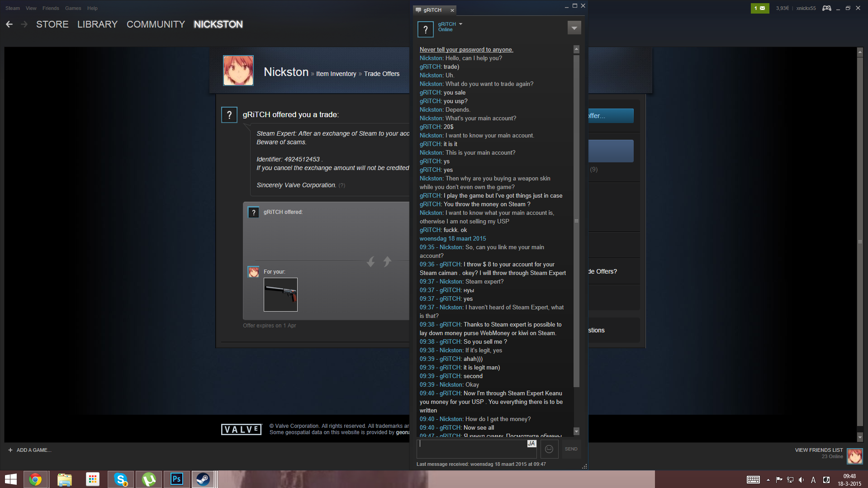This screenshot has width=868, height=488.
Task: Click the small gRiTCH avatar in offered box
Action: coord(253,213)
